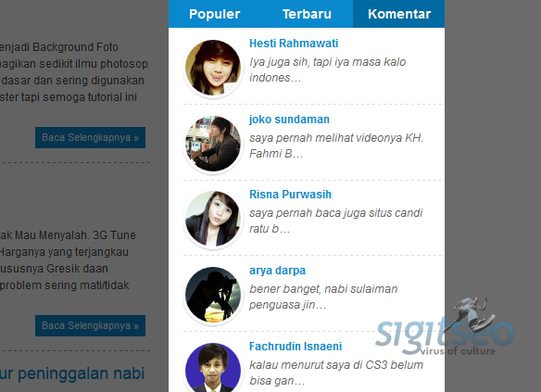The height and width of the screenshot is (392, 541).
Task: Open Risna Purwasih's commenter link
Action: 290,195
